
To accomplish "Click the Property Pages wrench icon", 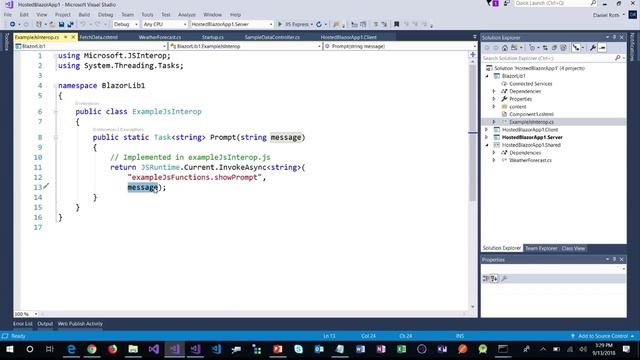I will tap(504, 278).
